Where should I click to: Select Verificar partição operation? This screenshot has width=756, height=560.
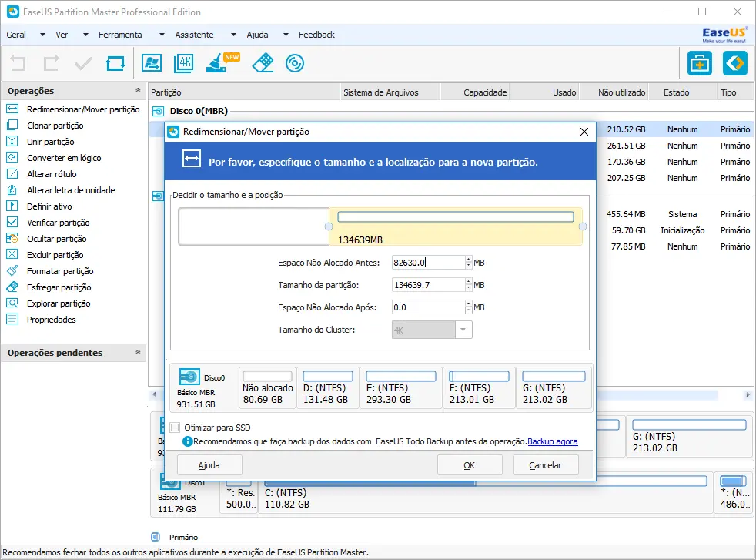[x=58, y=223]
